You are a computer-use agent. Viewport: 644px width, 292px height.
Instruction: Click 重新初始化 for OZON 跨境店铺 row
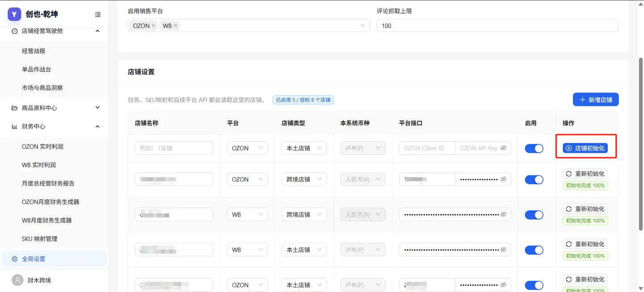coord(585,174)
